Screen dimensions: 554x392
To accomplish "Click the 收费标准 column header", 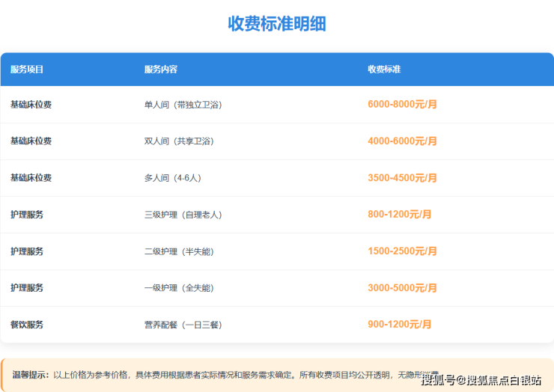I will pos(384,70).
